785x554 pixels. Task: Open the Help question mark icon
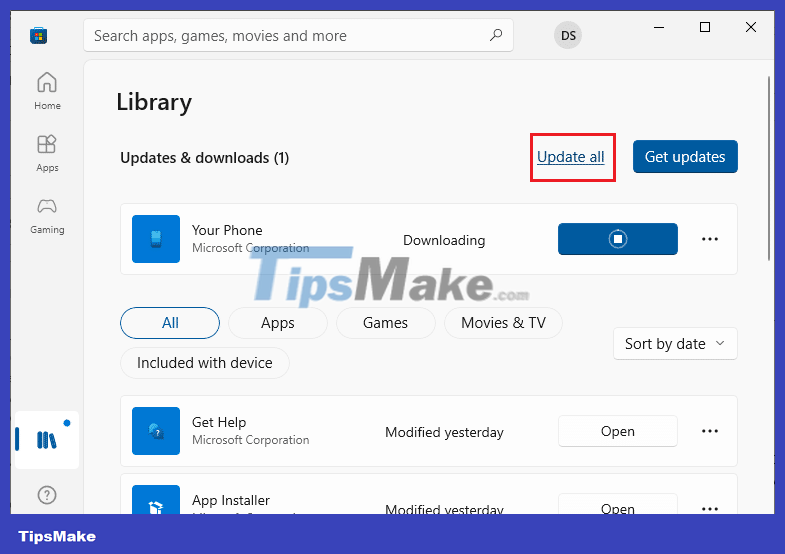[x=47, y=495]
